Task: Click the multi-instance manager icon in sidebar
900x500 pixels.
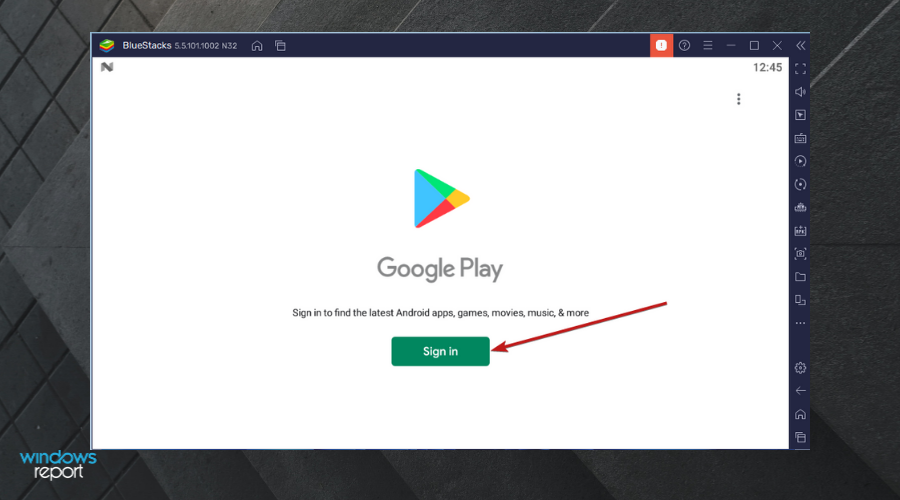Action: coord(801,300)
